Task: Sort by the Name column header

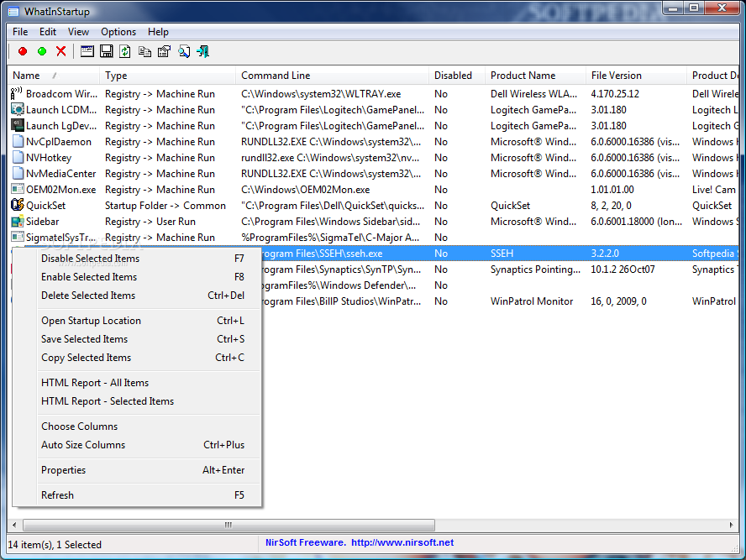Action: point(54,76)
